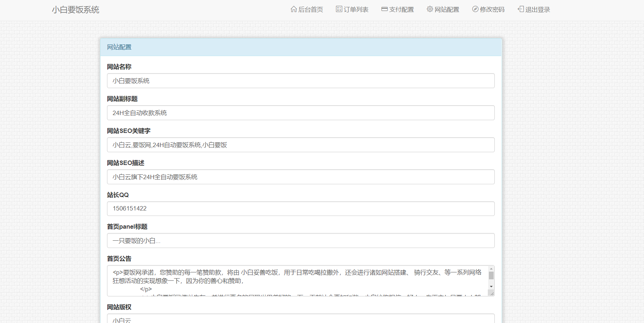Click the list icon beside 订单列表

[339, 9]
